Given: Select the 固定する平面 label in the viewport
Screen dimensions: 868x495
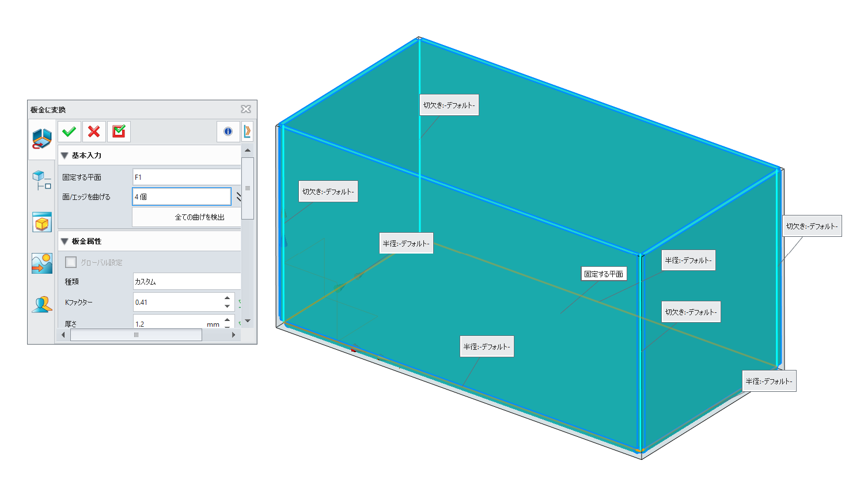Looking at the screenshot, I should click(x=603, y=274).
